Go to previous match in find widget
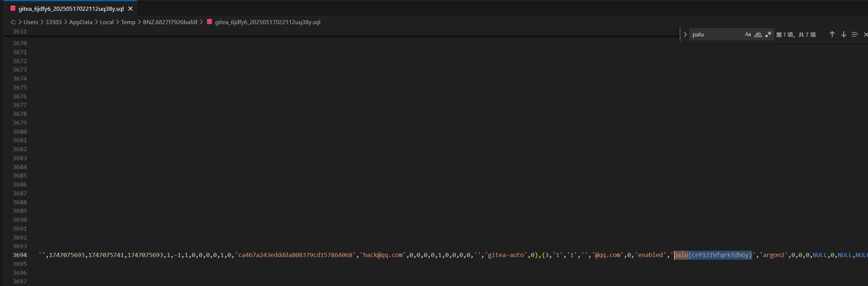 point(832,35)
